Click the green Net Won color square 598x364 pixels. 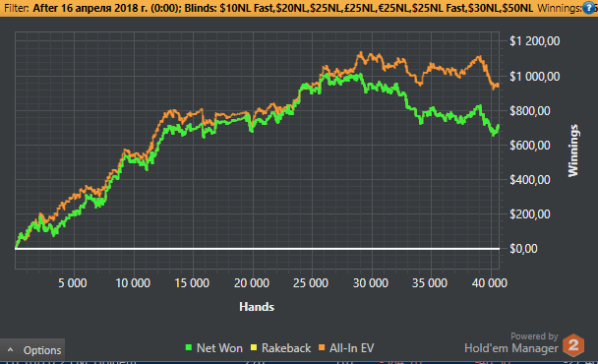[189, 347]
